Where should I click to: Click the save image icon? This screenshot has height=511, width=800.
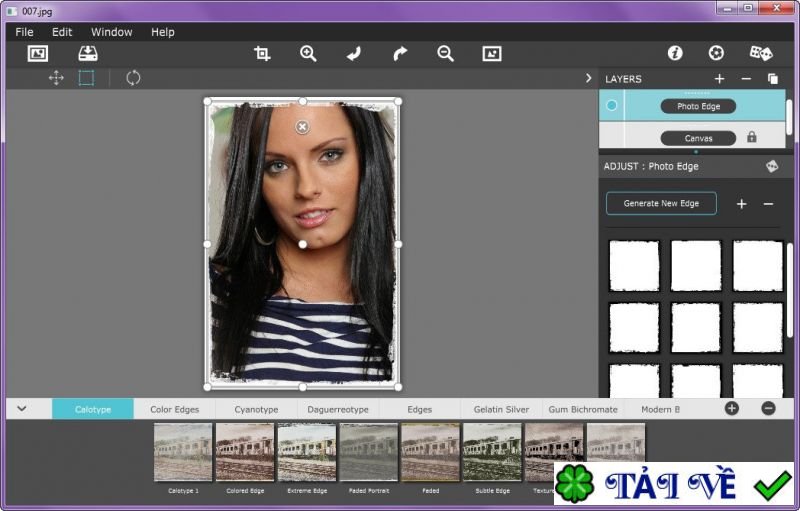(x=88, y=54)
